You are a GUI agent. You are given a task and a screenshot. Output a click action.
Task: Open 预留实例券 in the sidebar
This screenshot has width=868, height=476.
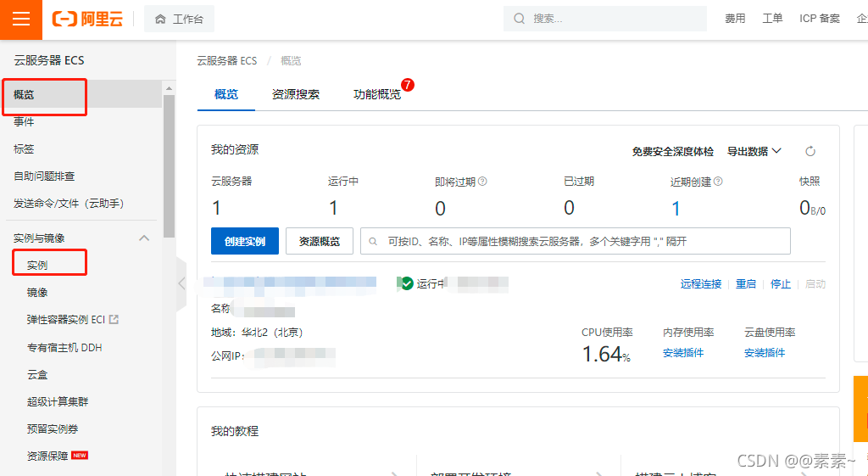pyautogui.click(x=53, y=428)
